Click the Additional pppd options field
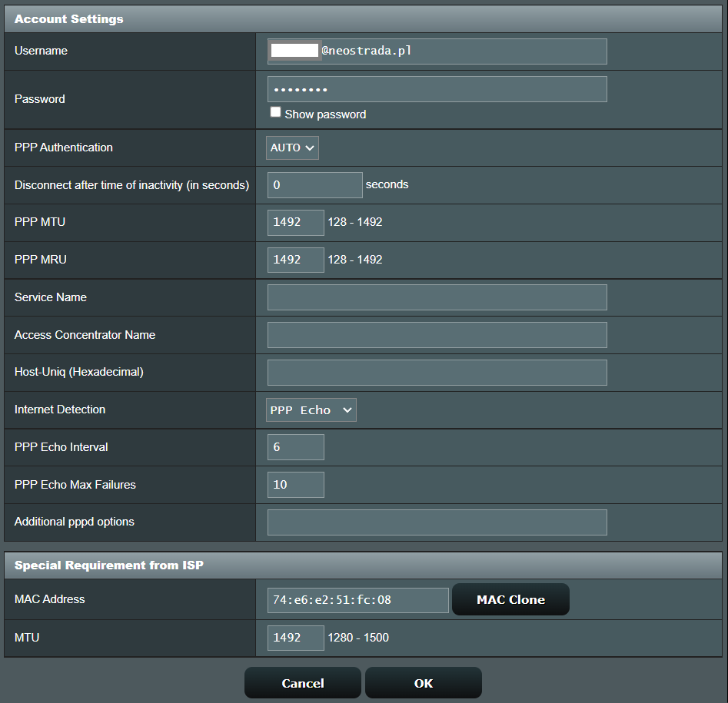This screenshot has height=703, width=728. 437,522
